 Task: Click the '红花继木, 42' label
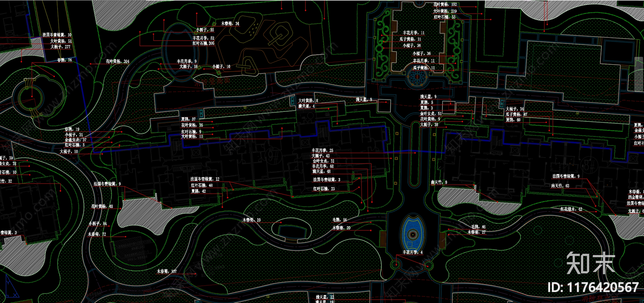coord(572,209)
